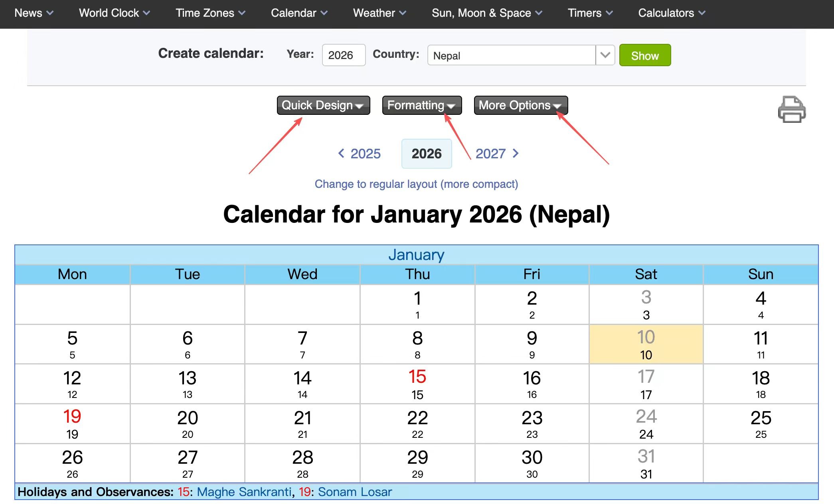Click the Show button

pyautogui.click(x=645, y=55)
